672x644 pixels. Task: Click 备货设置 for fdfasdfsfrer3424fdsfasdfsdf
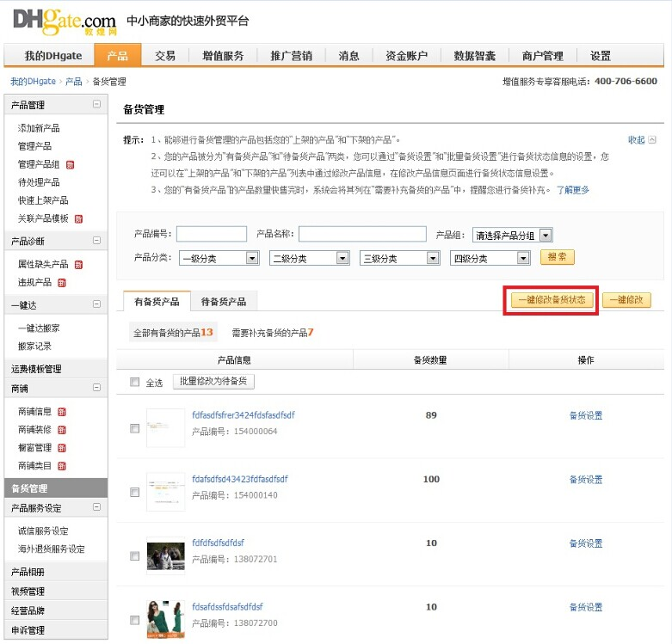pos(586,415)
